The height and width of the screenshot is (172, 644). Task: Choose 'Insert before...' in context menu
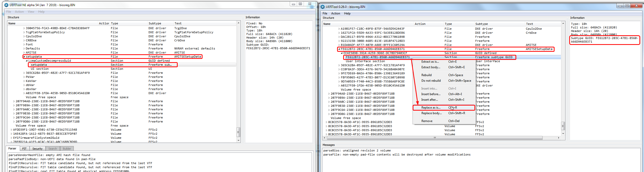[444, 94]
